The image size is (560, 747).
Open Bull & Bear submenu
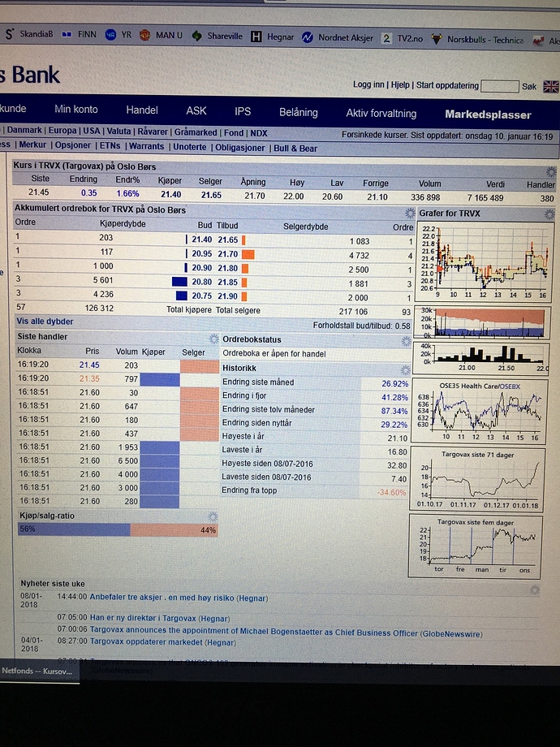[x=295, y=149]
